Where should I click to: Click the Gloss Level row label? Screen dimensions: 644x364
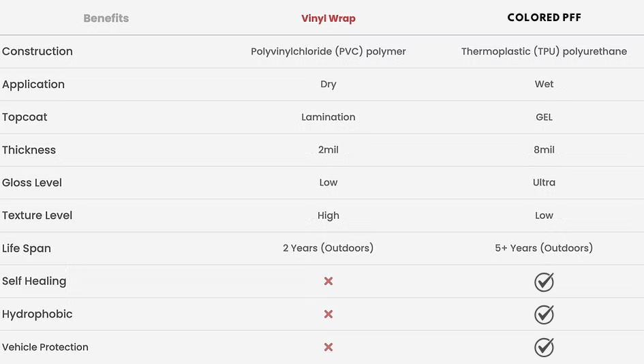(x=32, y=183)
